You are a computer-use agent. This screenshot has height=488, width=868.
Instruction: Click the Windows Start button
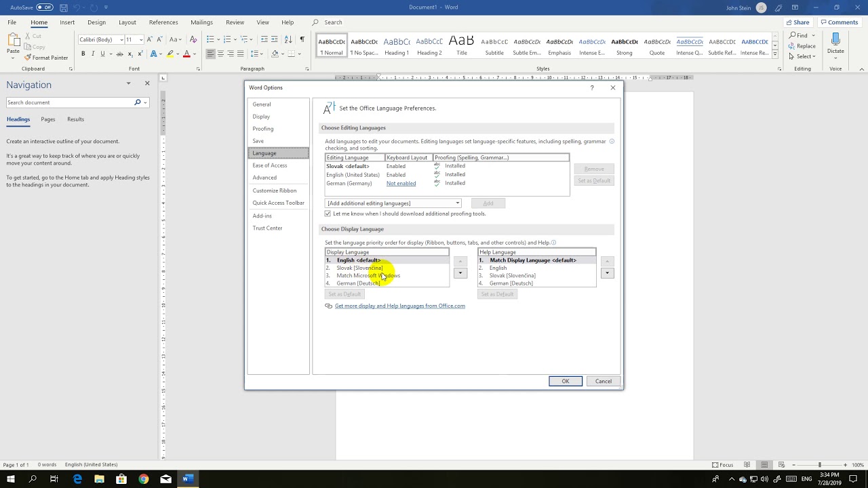coord(11,479)
